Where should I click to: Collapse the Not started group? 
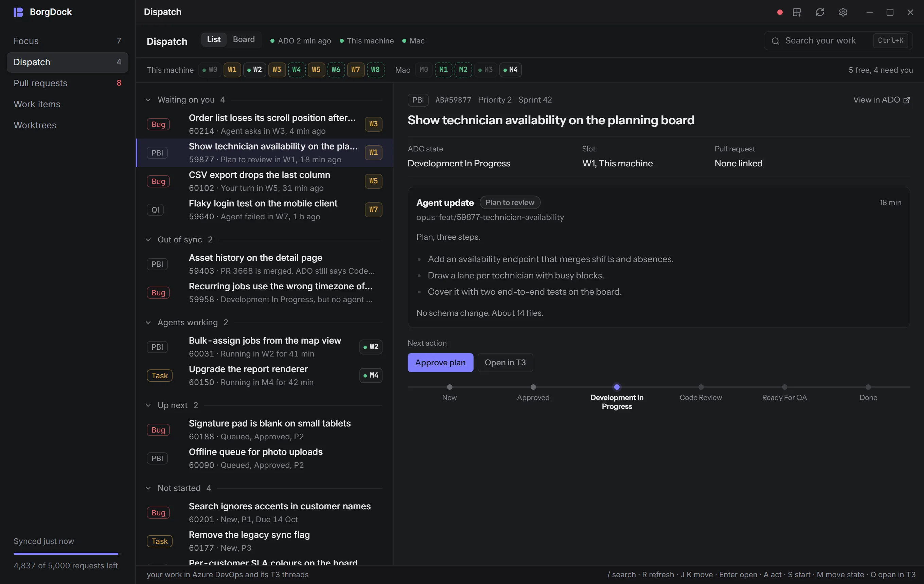pyautogui.click(x=148, y=488)
